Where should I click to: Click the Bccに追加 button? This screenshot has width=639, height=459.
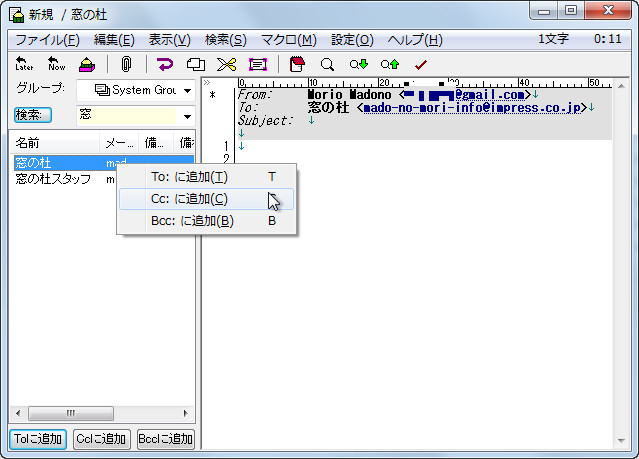click(165, 439)
